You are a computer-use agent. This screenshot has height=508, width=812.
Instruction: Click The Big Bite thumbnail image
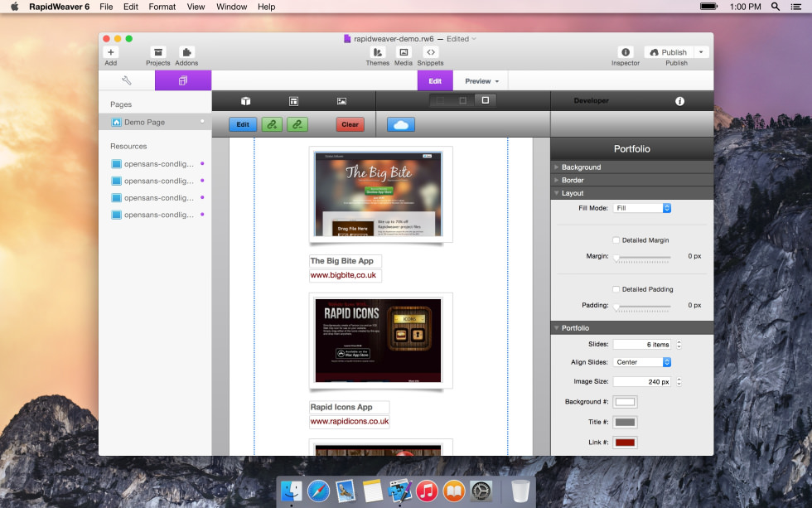(x=379, y=194)
